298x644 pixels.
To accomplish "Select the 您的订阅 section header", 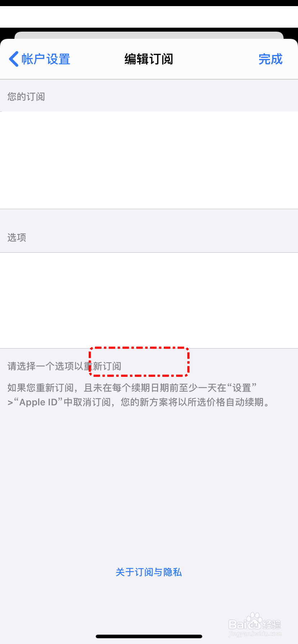I will (26, 97).
